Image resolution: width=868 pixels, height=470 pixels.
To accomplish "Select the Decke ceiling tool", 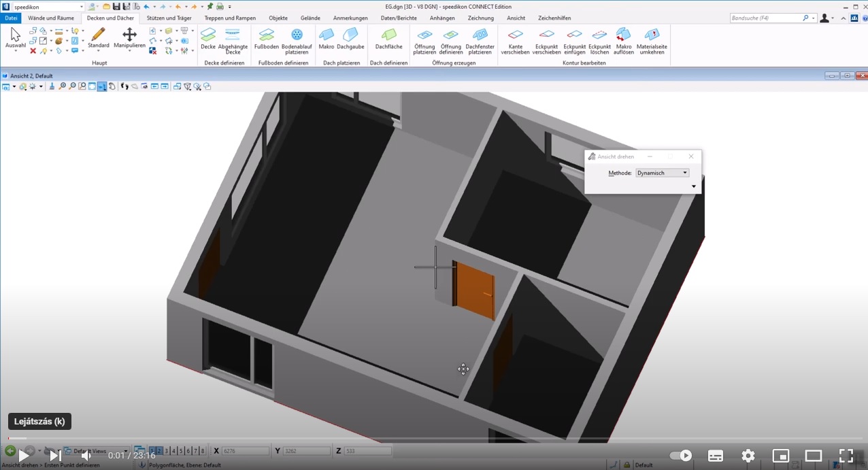I will tap(207, 38).
